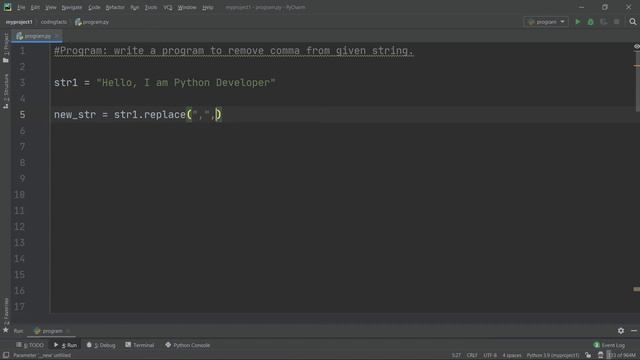Open the Terminal tool window
Image resolution: width=640 pixels, height=360 pixels.
140,345
